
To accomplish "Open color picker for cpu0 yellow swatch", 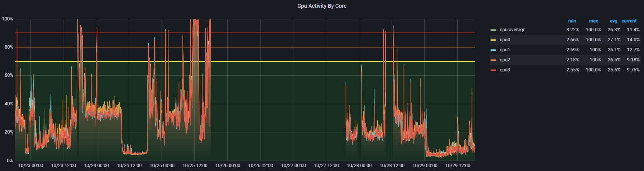I will pos(493,40).
